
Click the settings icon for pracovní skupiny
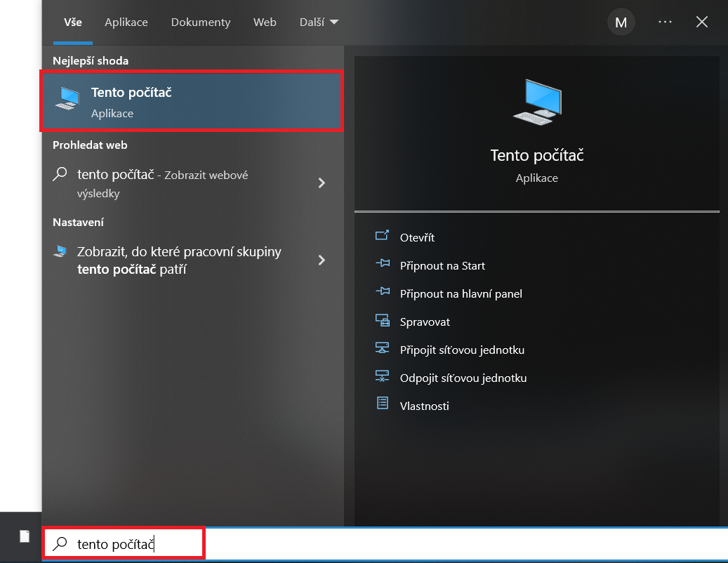click(60, 251)
